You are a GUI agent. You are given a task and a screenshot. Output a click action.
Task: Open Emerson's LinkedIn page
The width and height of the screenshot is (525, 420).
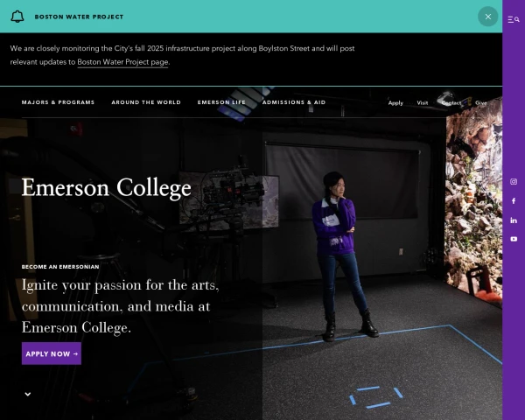click(514, 220)
